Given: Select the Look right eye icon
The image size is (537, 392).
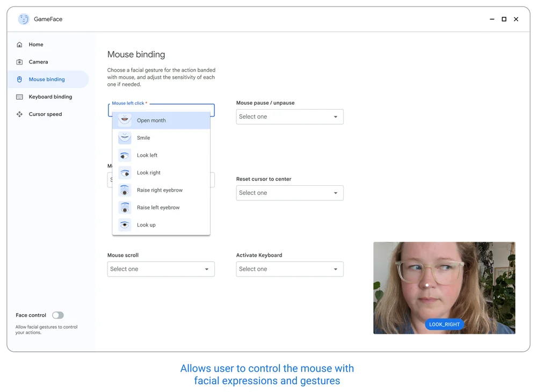Looking at the screenshot, I should coord(125,173).
